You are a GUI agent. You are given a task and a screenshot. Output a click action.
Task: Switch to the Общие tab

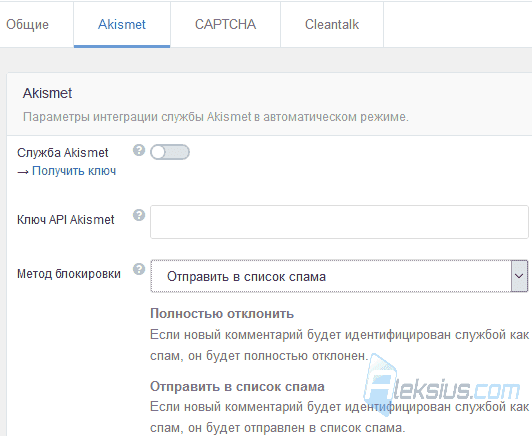(27, 24)
